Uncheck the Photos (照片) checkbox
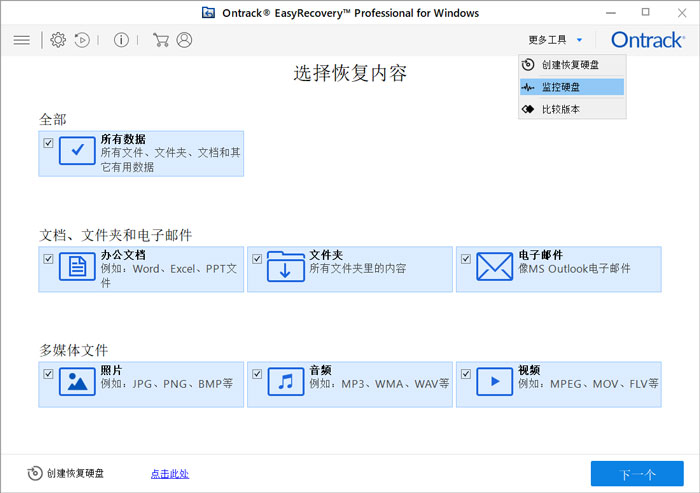Image resolution: width=700 pixels, height=493 pixels. (x=48, y=374)
